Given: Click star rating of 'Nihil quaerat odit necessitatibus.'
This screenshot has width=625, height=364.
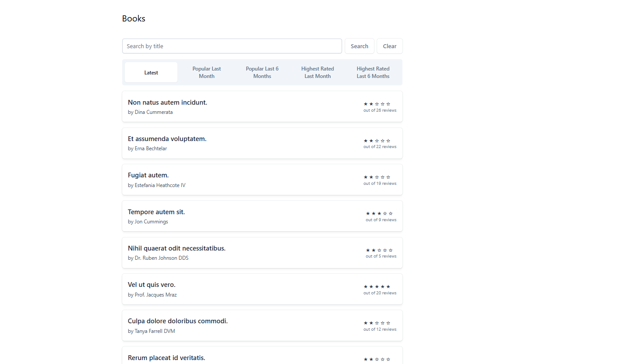Looking at the screenshot, I should (379, 250).
